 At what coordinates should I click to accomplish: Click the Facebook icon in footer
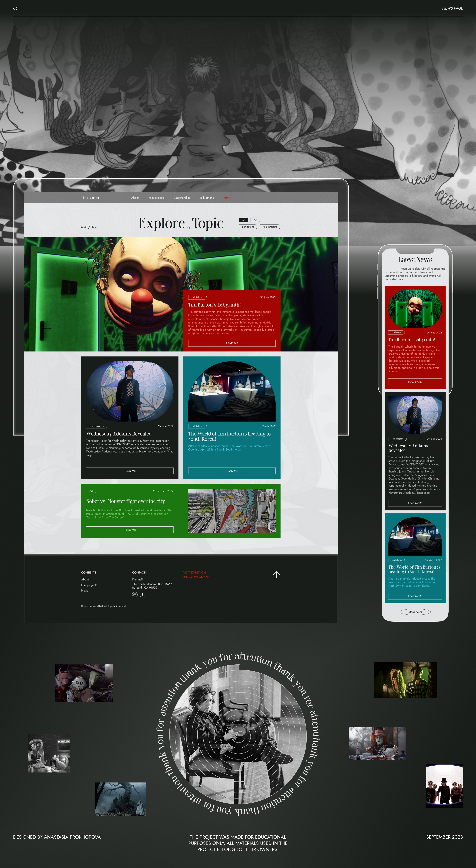pos(142,595)
